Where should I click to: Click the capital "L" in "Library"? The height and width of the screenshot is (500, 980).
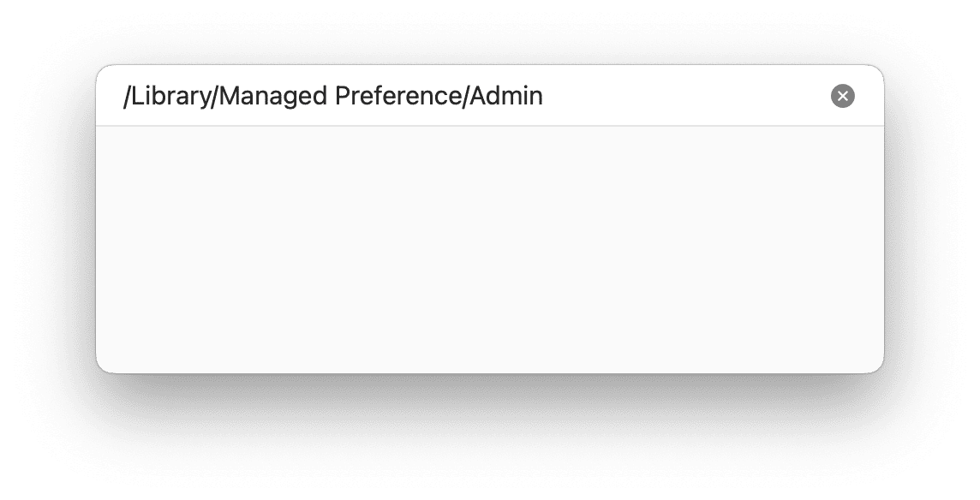coord(137,96)
